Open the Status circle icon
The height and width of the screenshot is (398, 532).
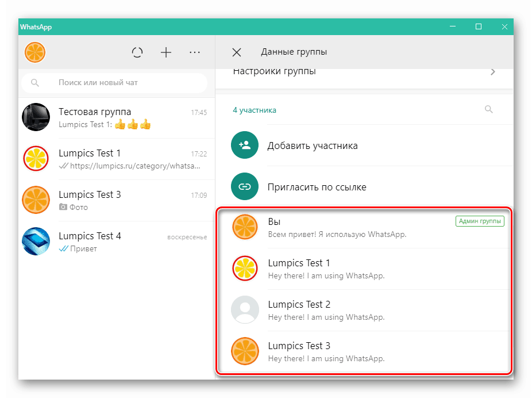(x=137, y=52)
